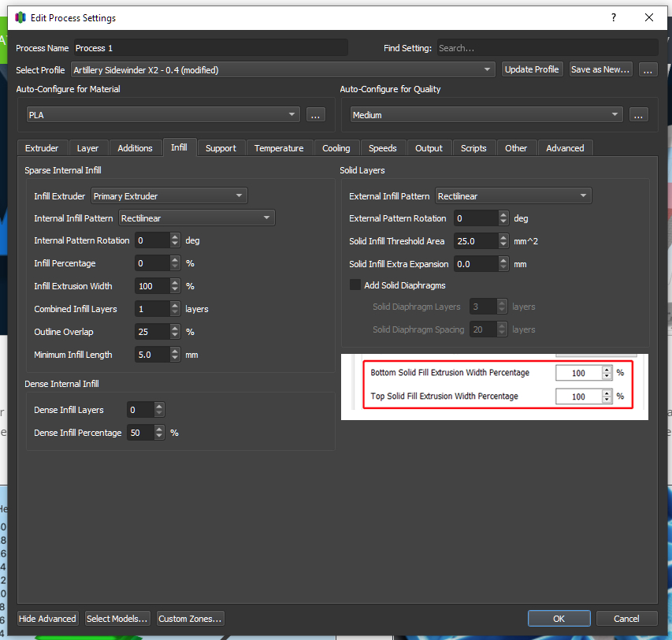This screenshot has width=672, height=640.
Task: Click the Simplify3D app icon in title bar
Action: pos(20,17)
